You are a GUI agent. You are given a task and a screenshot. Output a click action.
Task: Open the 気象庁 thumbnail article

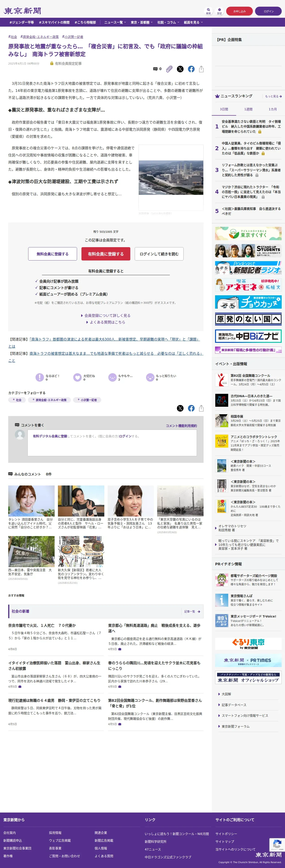pos(31,551)
